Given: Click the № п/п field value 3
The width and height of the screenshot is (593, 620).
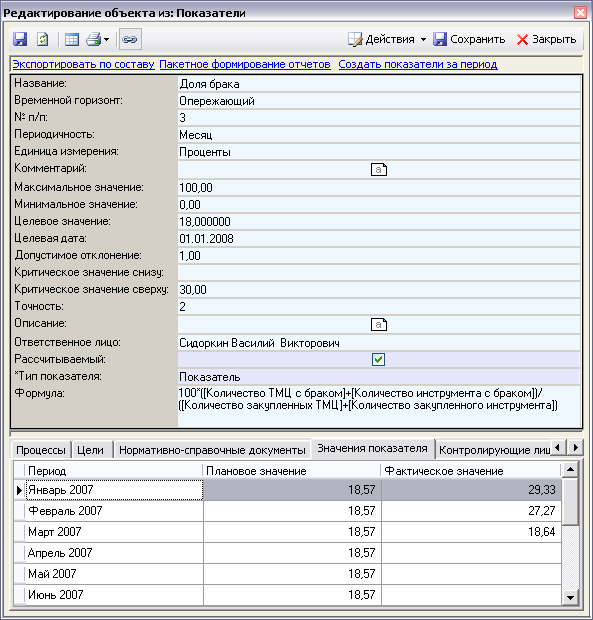Looking at the screenshot, I should [379, 118].
